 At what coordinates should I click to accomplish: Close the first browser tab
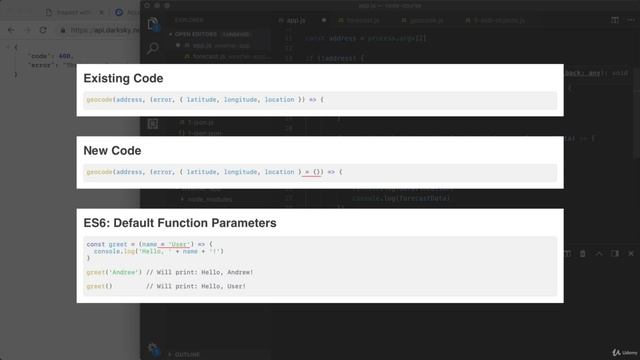pyautogui.click(x=102, y=12)
